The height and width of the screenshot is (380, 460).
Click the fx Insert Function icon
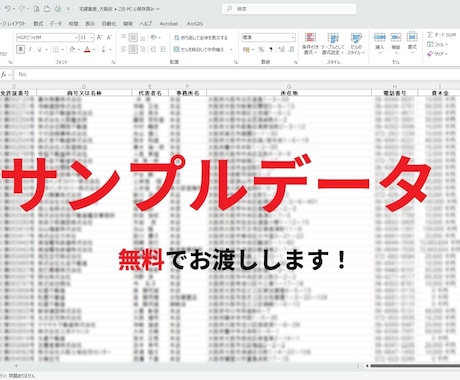(x=3, y=74)
